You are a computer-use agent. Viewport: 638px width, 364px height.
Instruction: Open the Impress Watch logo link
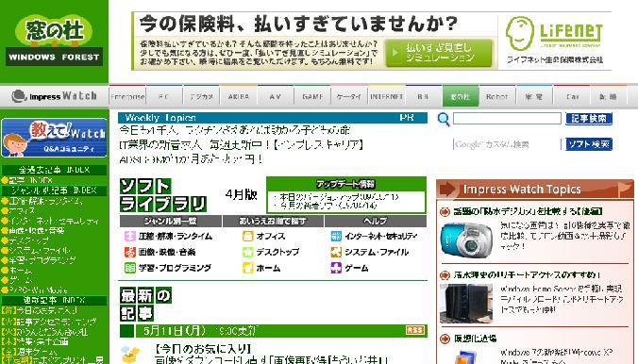pyautogui.click(x=54, y=96)
